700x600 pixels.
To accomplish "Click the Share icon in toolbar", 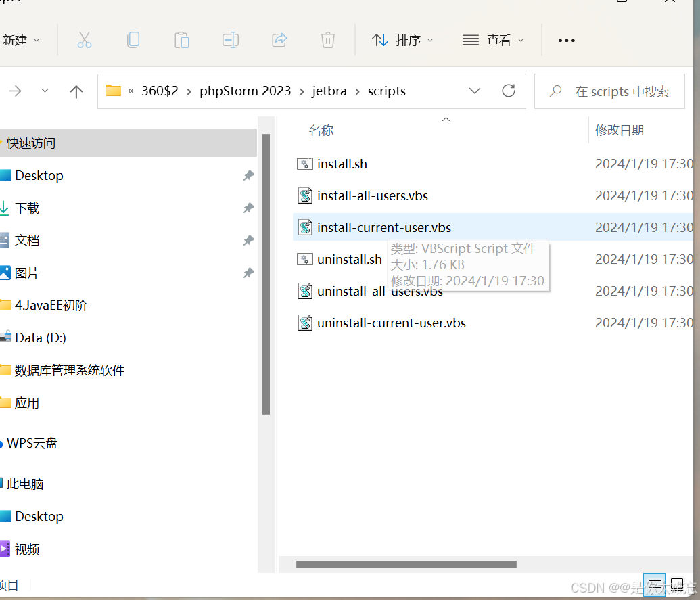I will tap(279, 40).
